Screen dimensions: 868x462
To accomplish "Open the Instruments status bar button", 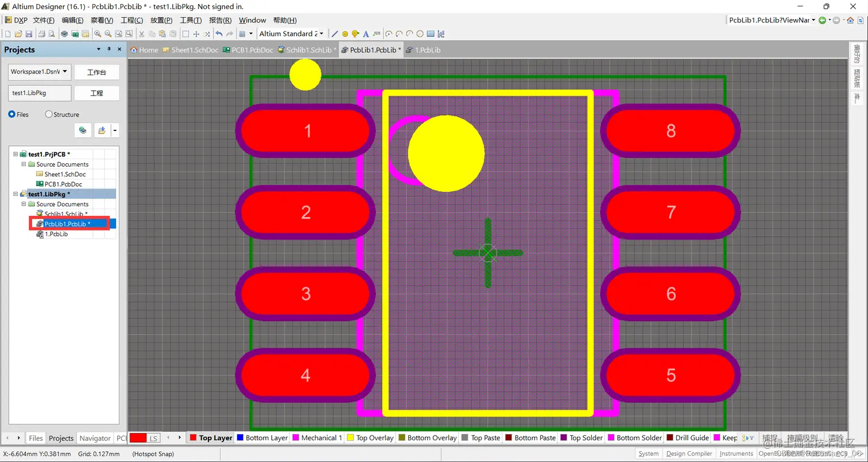I will point(736,453).
